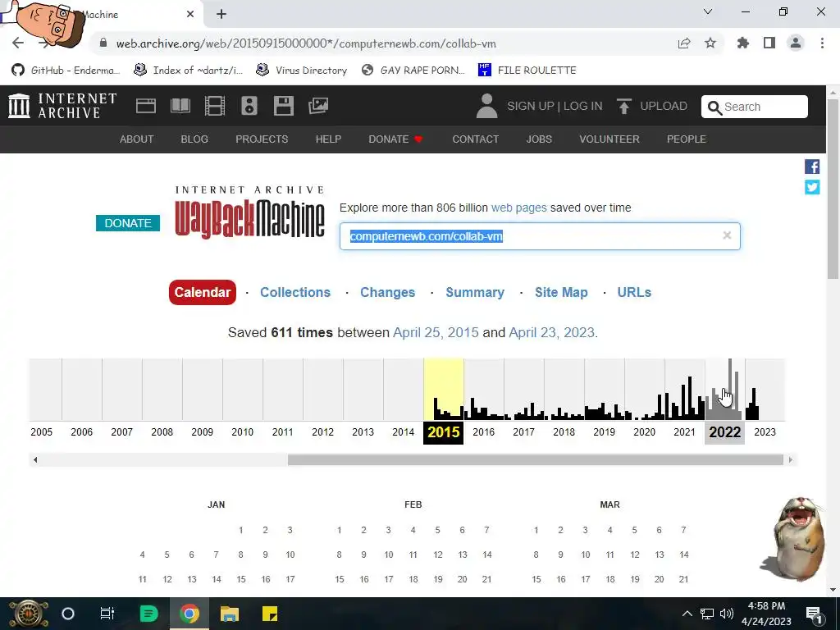
Task: Switch to the Collections tab
Action: (x=295, y=293)
